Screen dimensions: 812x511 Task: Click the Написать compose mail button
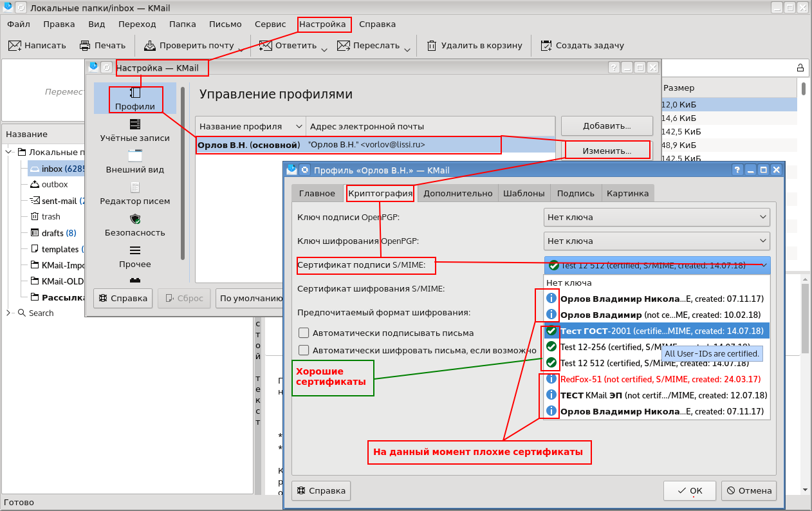(37, 46)
